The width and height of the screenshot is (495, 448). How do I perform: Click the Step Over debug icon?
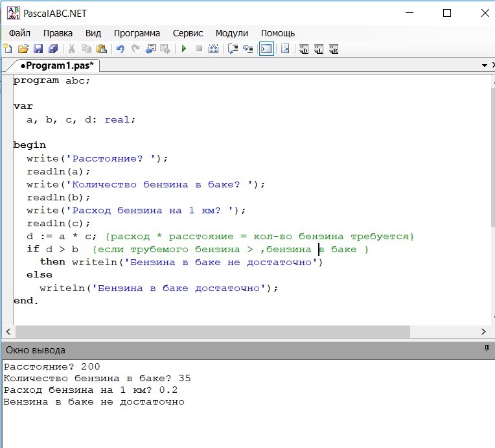(232, 49)
